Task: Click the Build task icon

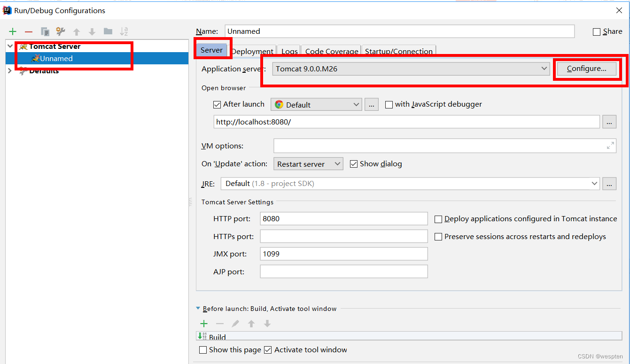Action: [202, 336]
